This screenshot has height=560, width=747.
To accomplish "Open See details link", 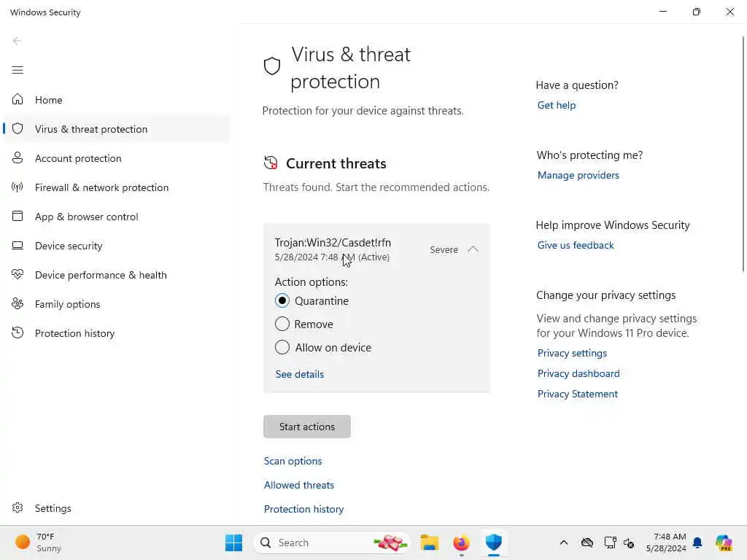I will pyautogui.click(x=300, y=374).
